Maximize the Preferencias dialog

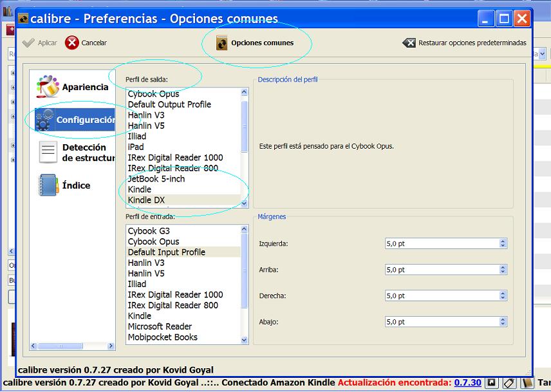click(503, 18)
